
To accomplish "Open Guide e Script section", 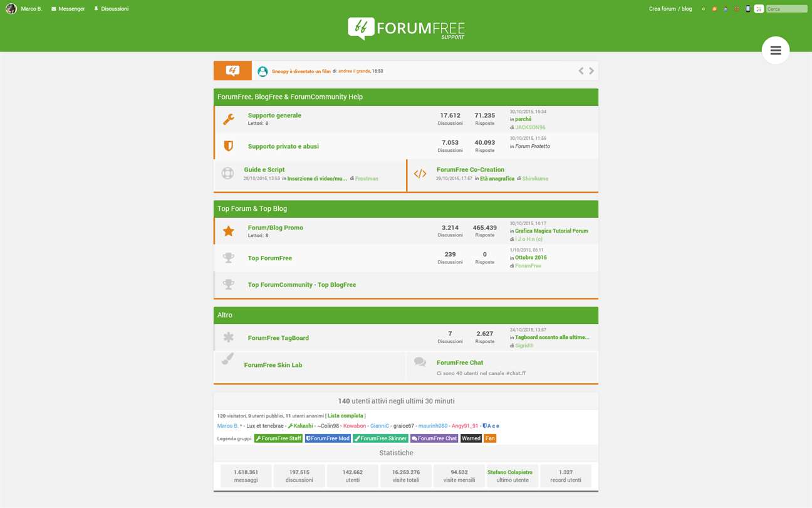I will click(264, 169).
